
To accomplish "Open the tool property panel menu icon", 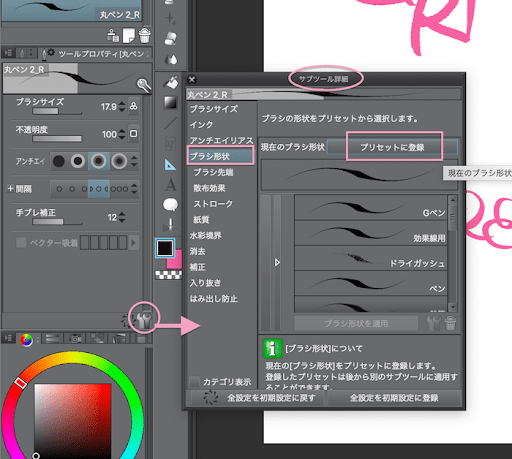I will pos(8,53).
